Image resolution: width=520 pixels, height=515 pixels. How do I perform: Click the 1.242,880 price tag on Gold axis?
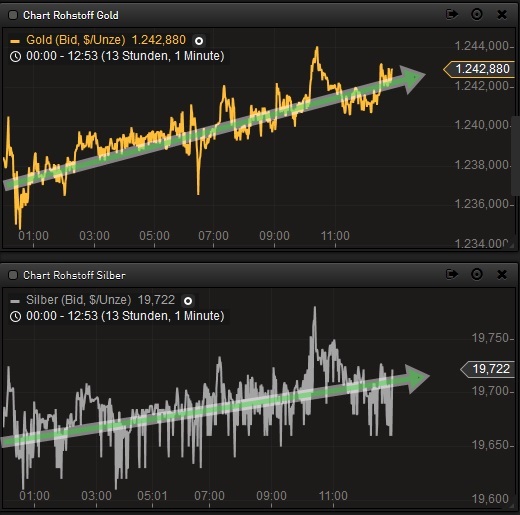click(479, 69)
